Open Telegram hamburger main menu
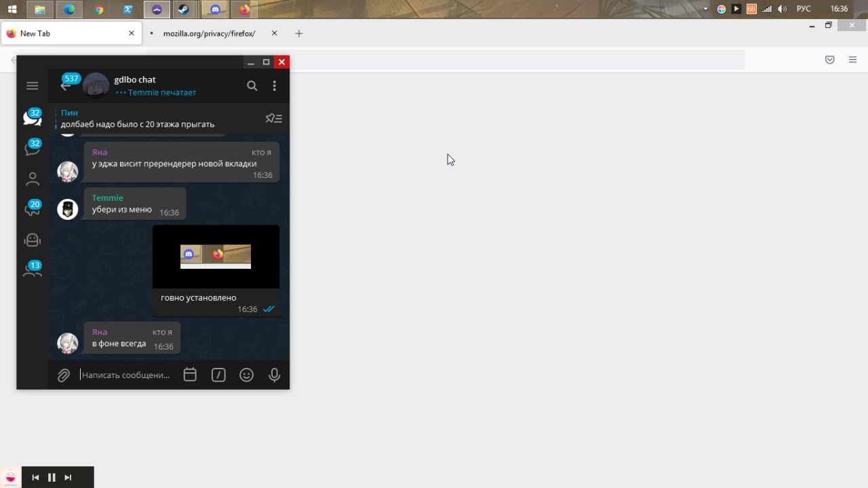The width and height of the screenshot is (868, 488). coord(32,86)
